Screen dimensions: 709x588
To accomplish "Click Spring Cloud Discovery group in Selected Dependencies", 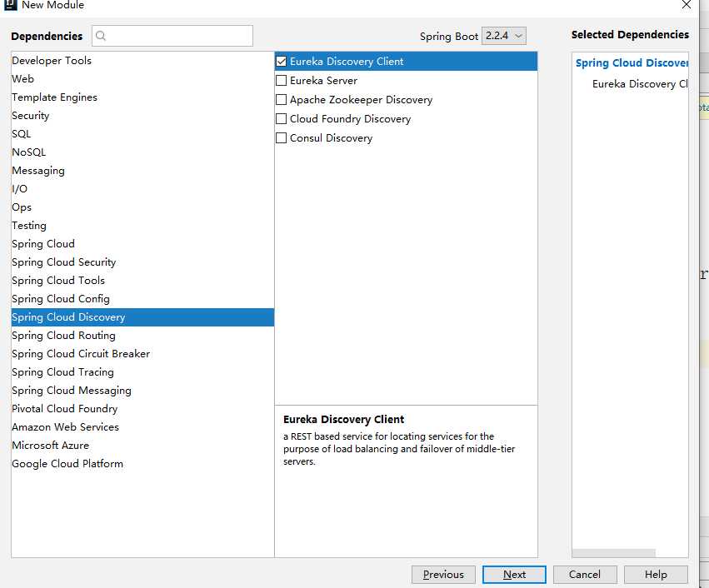I will [x=632, y=62].
